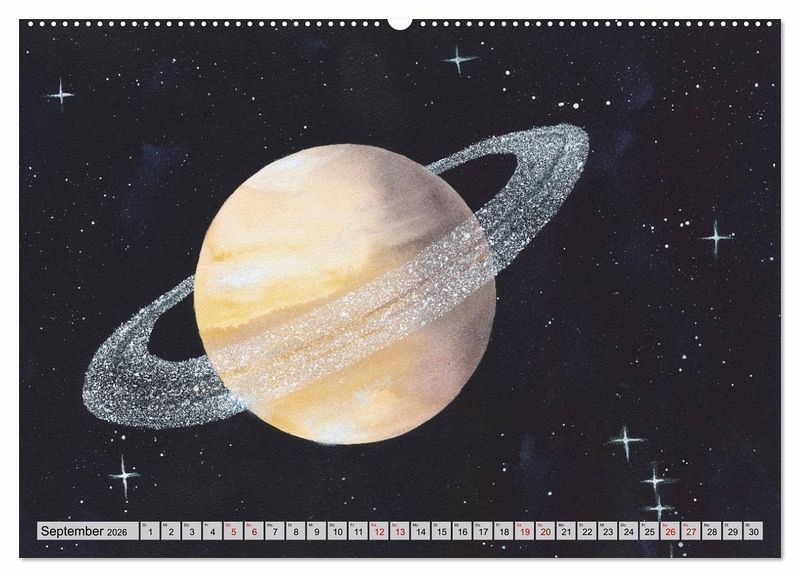
Task: Click day 17 in the calendar
Action: click(x=483, y=532)
